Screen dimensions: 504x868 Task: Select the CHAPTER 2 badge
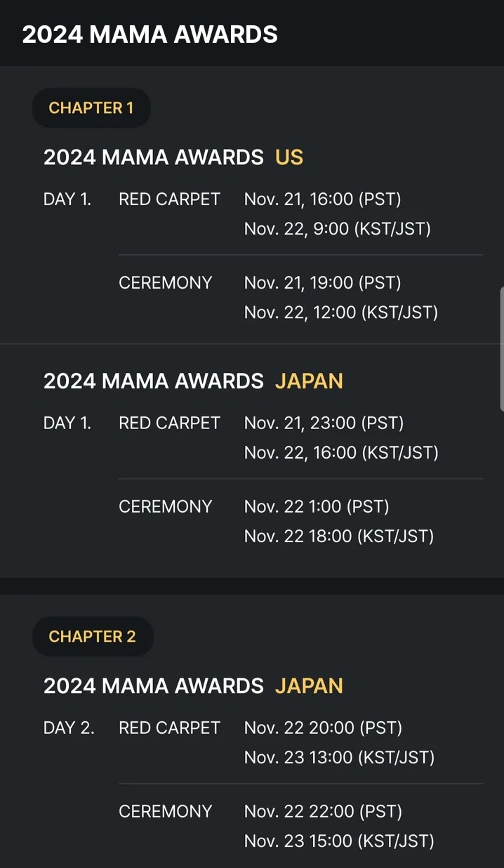(92, 637)
